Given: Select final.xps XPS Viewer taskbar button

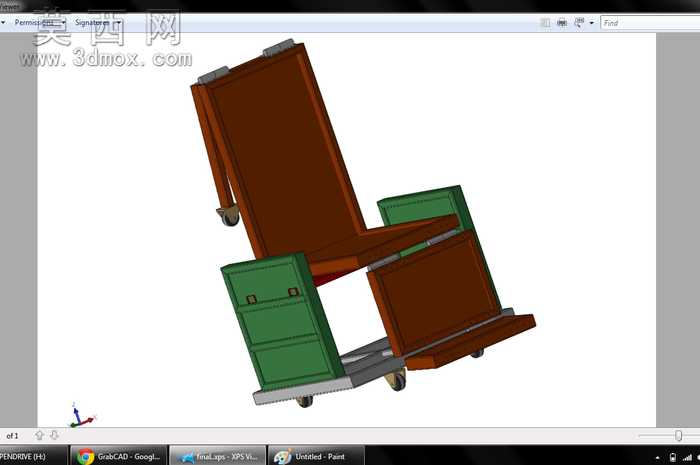Looking at the screenshot, I should click(x=217, y=457).
